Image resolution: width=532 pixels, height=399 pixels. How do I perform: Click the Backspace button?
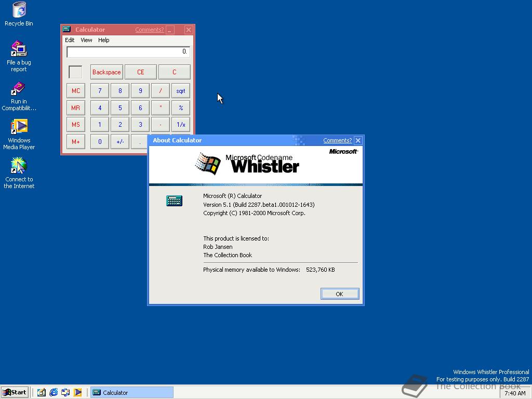(x=107, y=72)
